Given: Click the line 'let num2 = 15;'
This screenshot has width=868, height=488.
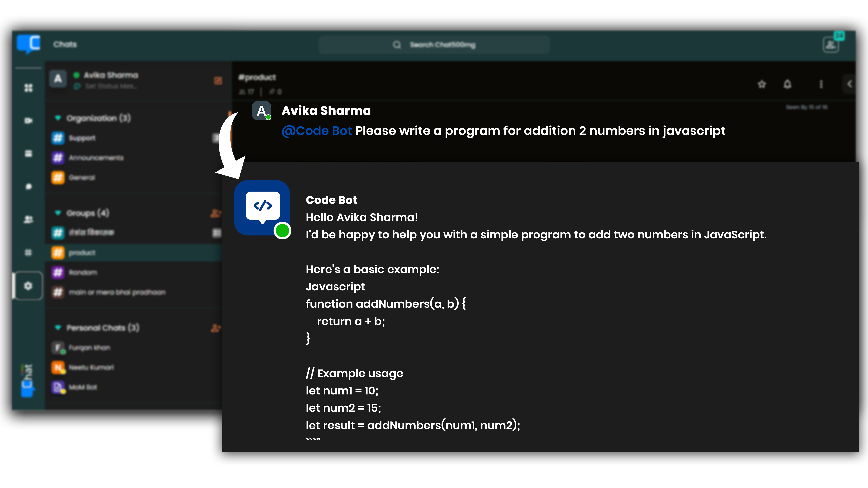Looking at the screenshot, I should 343,408.
